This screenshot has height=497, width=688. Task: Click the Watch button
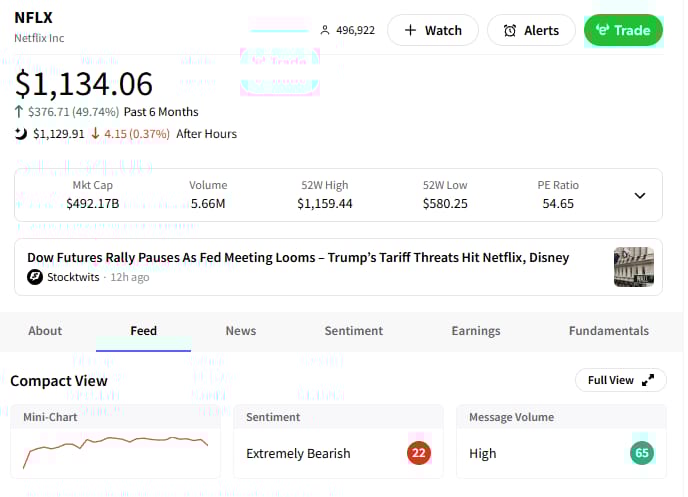(433, 30)
